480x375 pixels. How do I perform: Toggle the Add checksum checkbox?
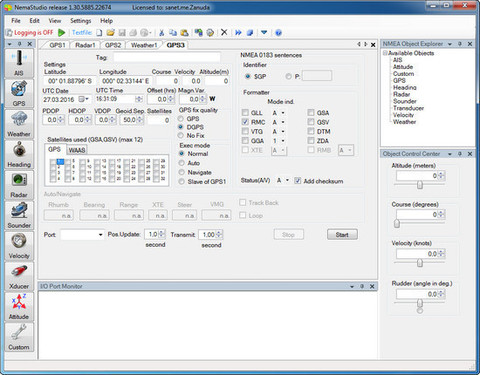297,181
